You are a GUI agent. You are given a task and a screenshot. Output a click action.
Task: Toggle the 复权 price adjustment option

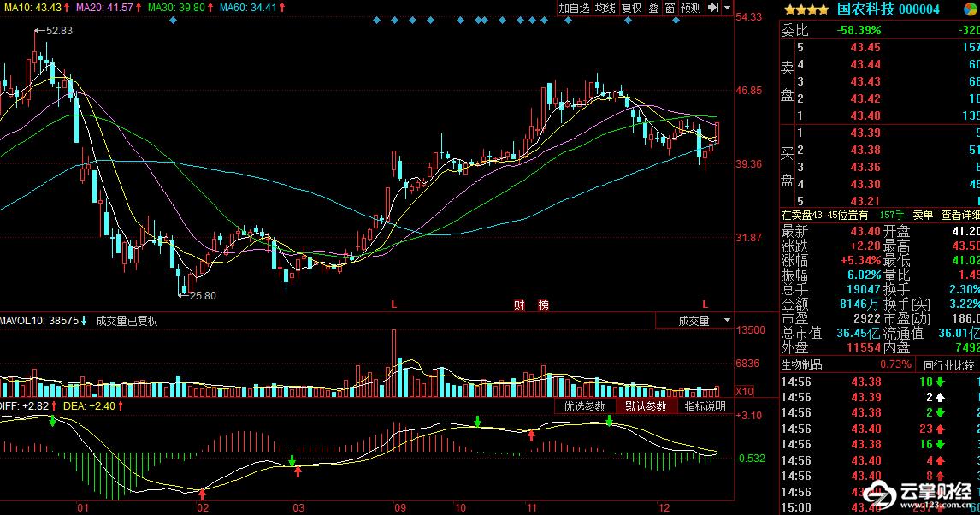coord(631,8)
